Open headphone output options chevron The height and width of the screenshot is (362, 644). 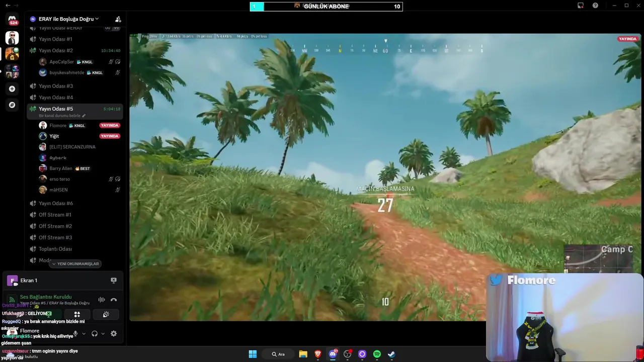click(x=103, y=333)
